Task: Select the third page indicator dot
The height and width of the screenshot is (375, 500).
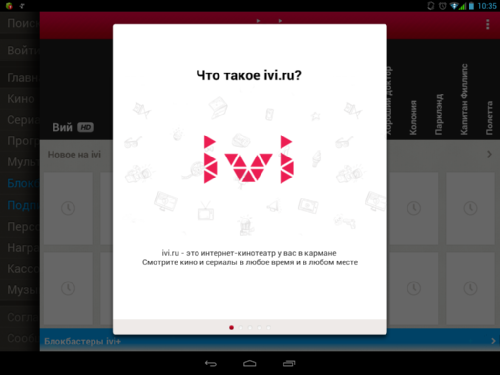Action: [250, 328]
